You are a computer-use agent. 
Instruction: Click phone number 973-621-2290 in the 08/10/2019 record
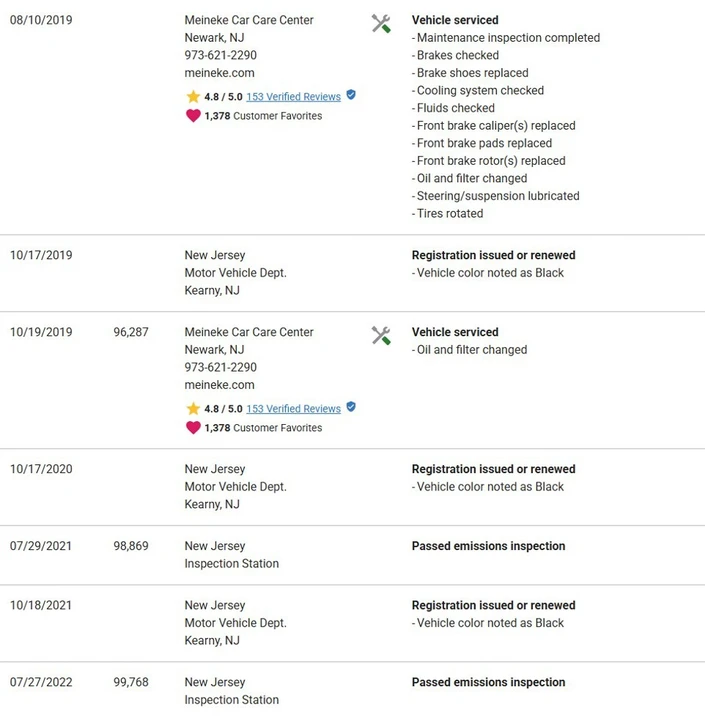[x=220, y=55]
